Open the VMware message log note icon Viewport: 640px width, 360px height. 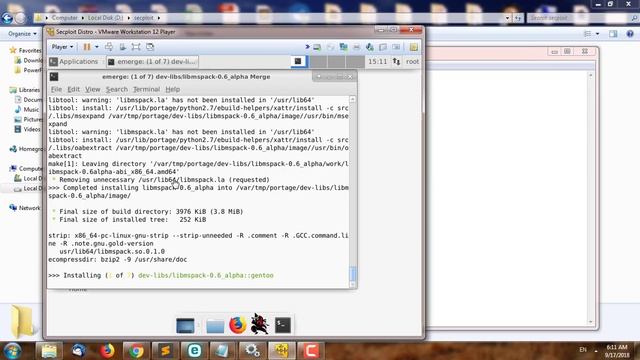[x=413, y=47]
